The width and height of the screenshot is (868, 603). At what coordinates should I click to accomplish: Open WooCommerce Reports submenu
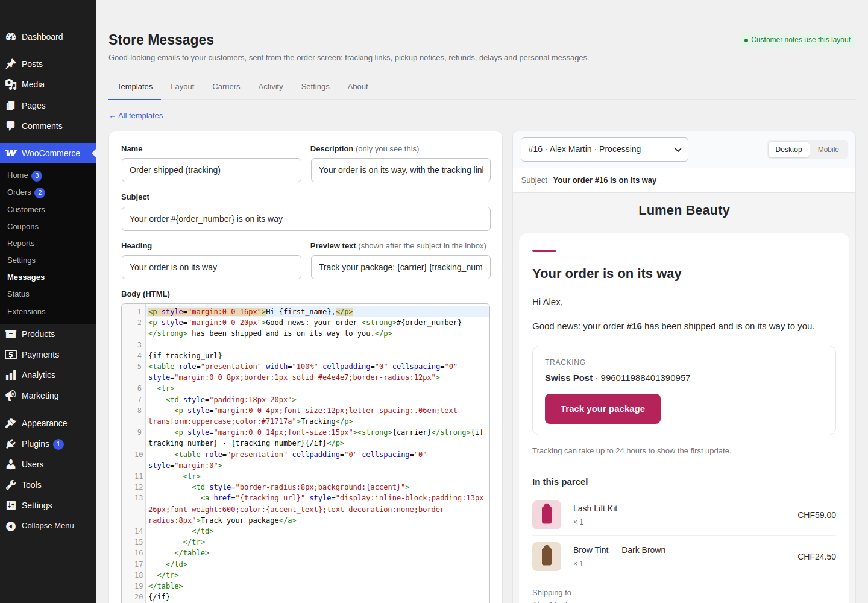pos(21,244)
